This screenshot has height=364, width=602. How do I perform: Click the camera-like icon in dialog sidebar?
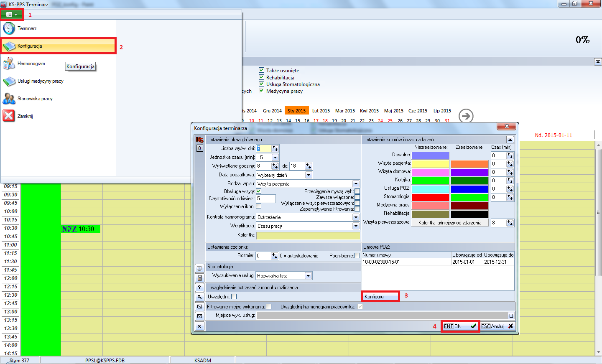tap(199, 306)
